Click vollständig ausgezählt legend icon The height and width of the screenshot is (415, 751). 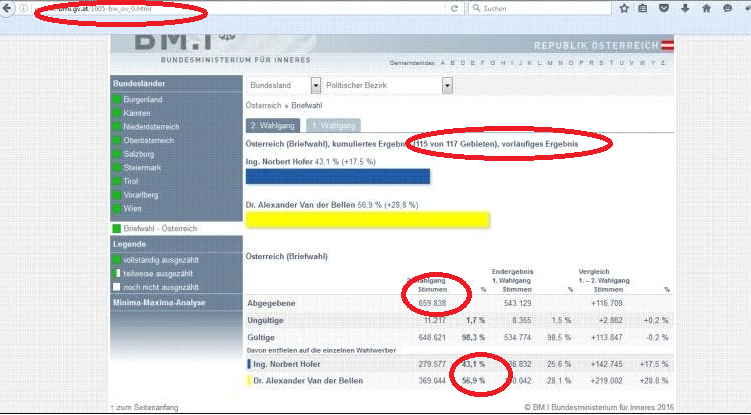(116, 260)
